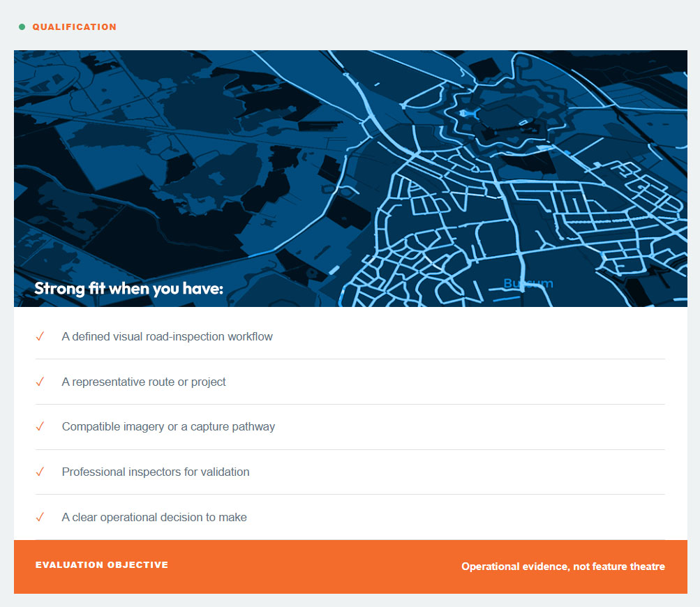
Task: Click the dark blue Bussum map image
Action: click(350, 179)
